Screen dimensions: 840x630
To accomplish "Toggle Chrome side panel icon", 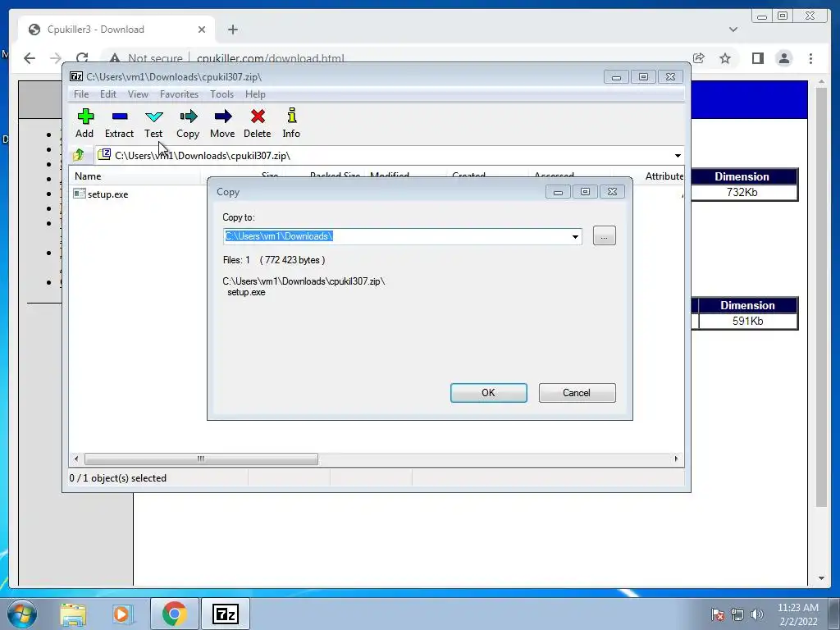I will tap(757, 58).
